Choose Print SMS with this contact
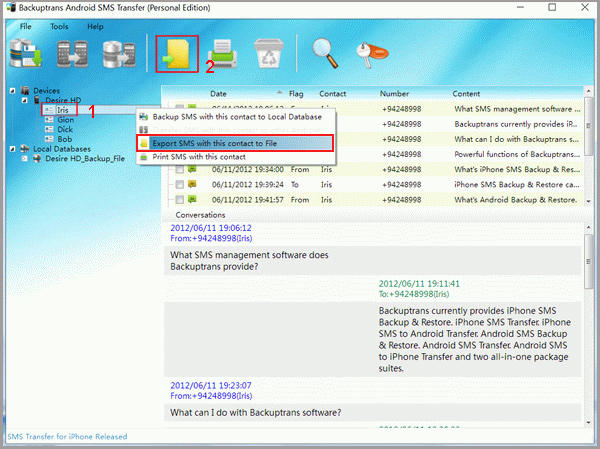 [235, 157]
